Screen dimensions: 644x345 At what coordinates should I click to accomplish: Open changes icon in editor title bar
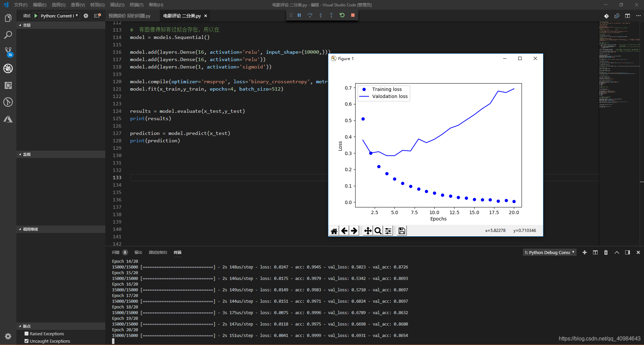coord(617,16)
